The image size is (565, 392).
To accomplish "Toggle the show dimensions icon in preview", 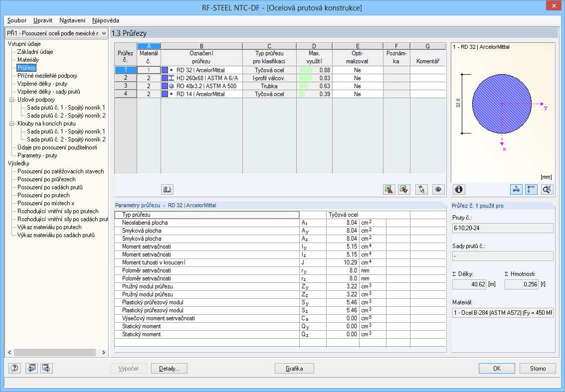I will pos(516,189).
